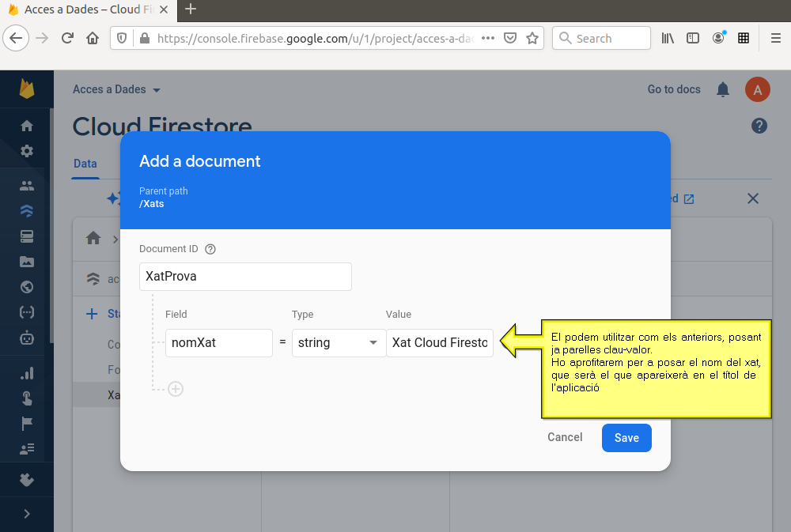
Task: Open Functions brackets icon in sidebar
Action: (27, 312)
